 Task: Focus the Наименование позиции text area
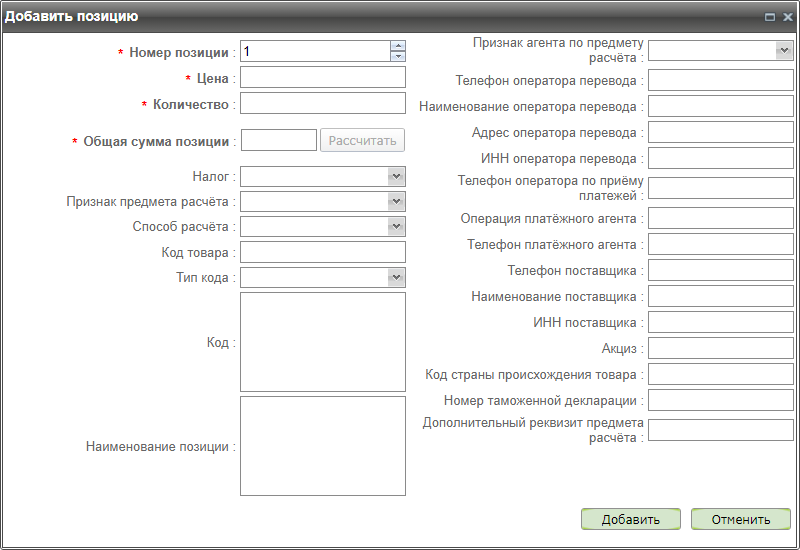point(322,446)
